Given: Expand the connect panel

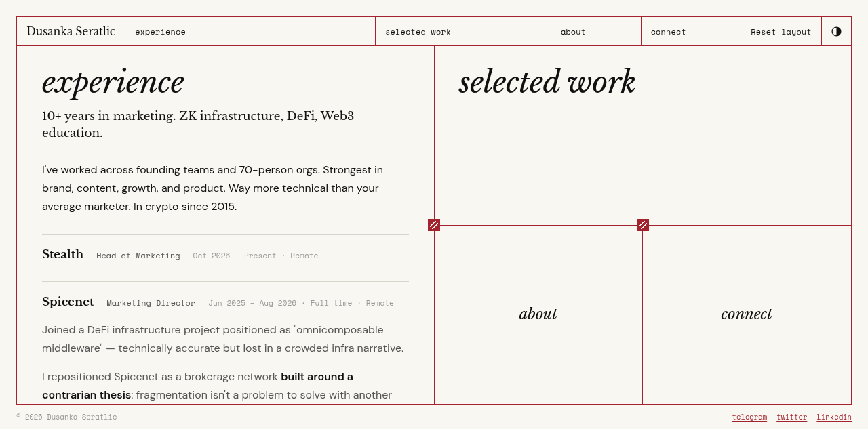Looking at the screenshot, I should (747, 314).
